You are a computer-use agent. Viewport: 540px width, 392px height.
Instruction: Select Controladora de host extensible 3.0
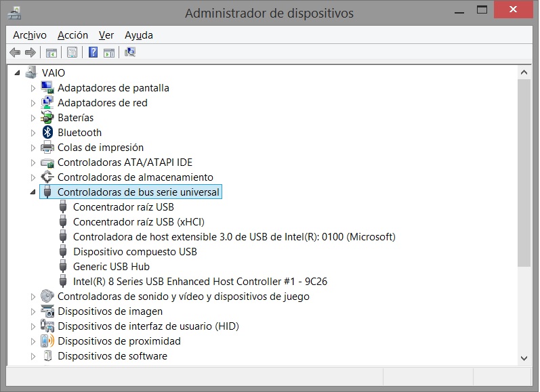[234, 237]
